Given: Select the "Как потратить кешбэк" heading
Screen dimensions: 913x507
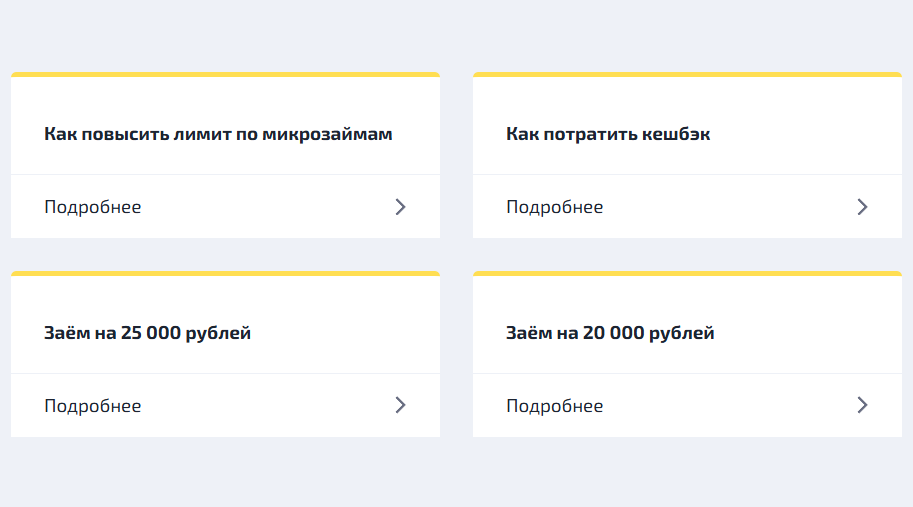Looking at the screenshot, I should click(608, 134).
